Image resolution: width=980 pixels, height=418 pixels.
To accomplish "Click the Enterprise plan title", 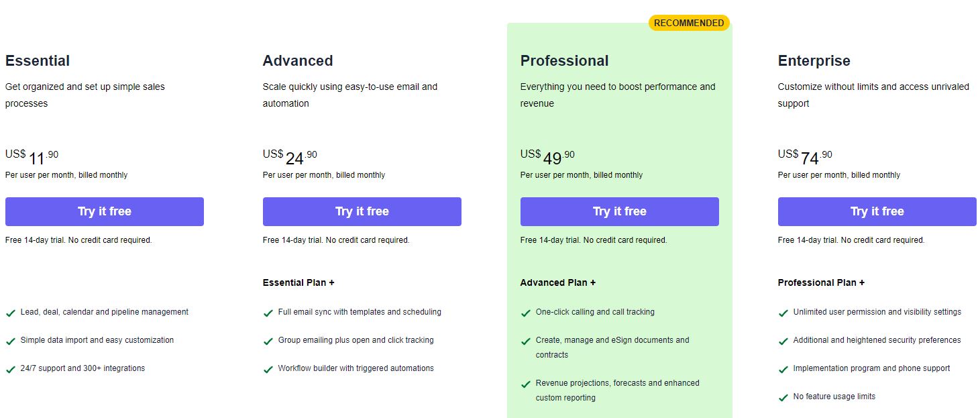I will [x=814, y=60].
